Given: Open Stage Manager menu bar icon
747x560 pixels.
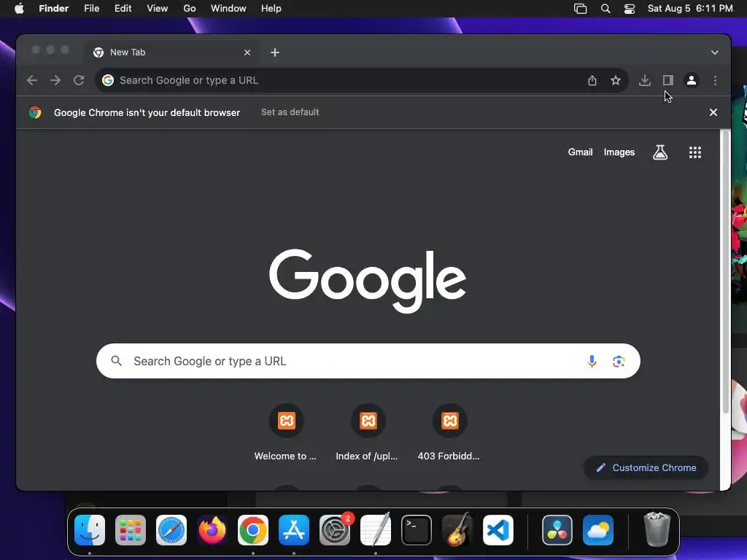Looking at the screenshot, I should pos(580,9).
